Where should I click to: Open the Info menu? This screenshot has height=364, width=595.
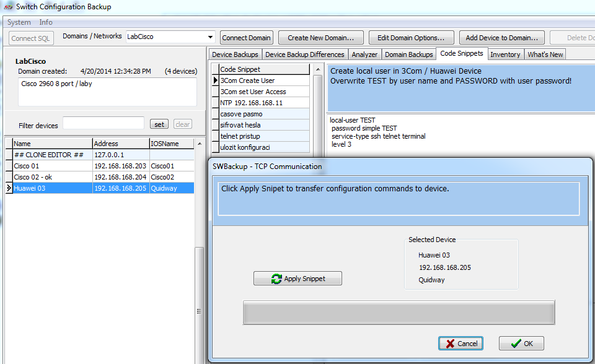click(x=46, y=22)
